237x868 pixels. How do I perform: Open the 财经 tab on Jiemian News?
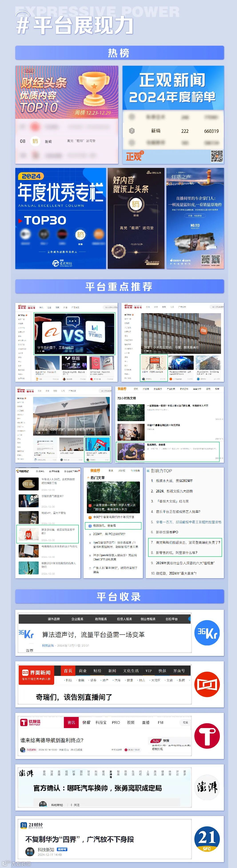[x=98, y=671]
